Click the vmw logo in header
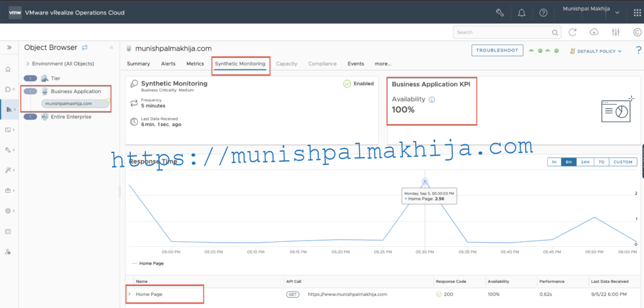The height and width of the screenshot is (308, 644). 15,13
